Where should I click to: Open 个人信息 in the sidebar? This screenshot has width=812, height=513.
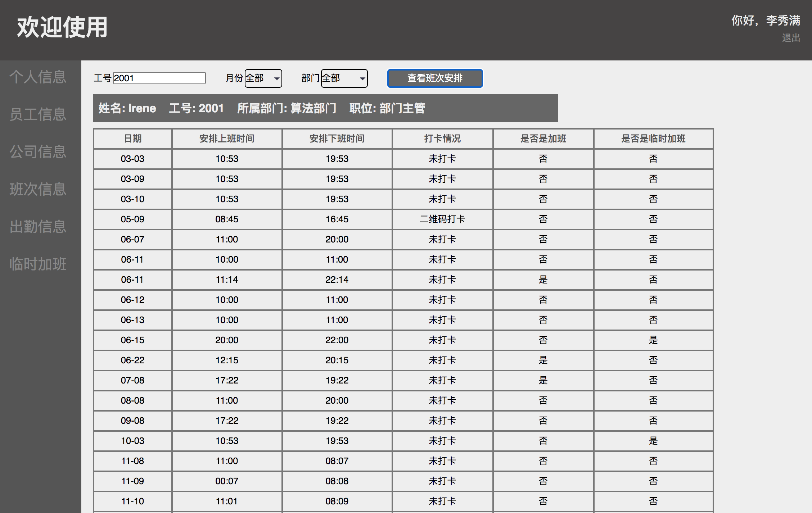pos(38,77)
